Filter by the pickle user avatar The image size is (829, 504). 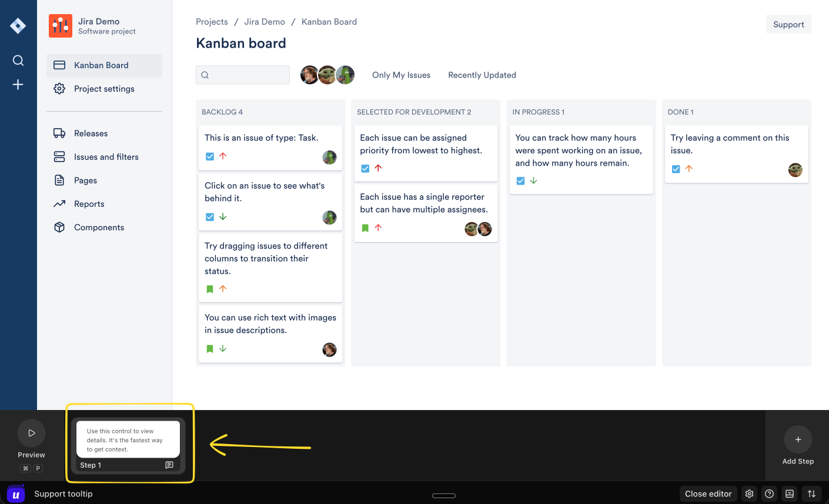coord(345,75)
